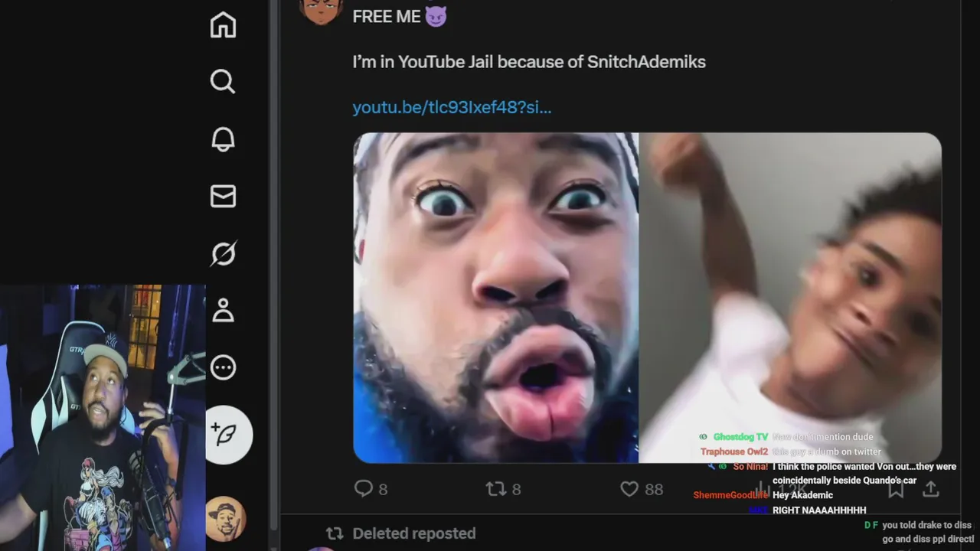Open the Grok slashed-circle icon
980x551 pixels.
tap(223, 253)
